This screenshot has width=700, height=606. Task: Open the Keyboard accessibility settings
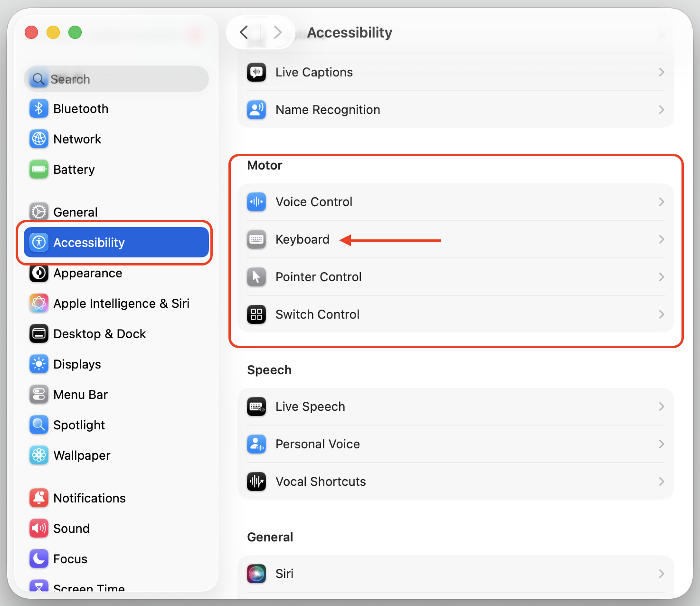456,239
